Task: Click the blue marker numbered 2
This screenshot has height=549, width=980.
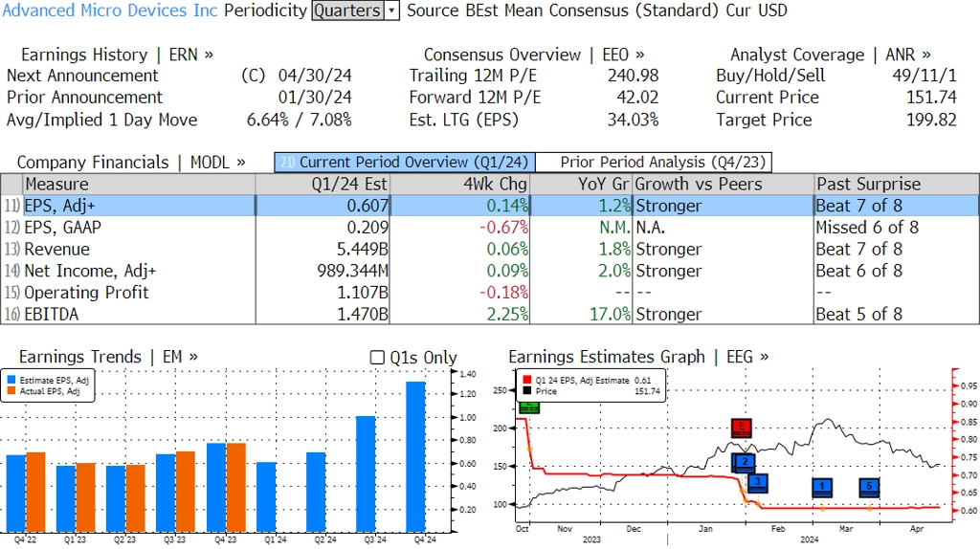Action: pos(744,463)
